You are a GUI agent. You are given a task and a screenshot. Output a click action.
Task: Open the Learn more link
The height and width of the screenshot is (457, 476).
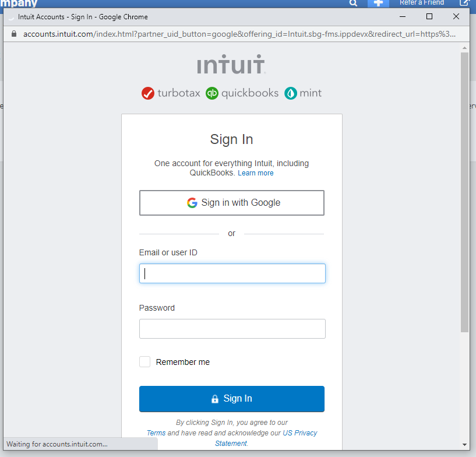point(256,173)
